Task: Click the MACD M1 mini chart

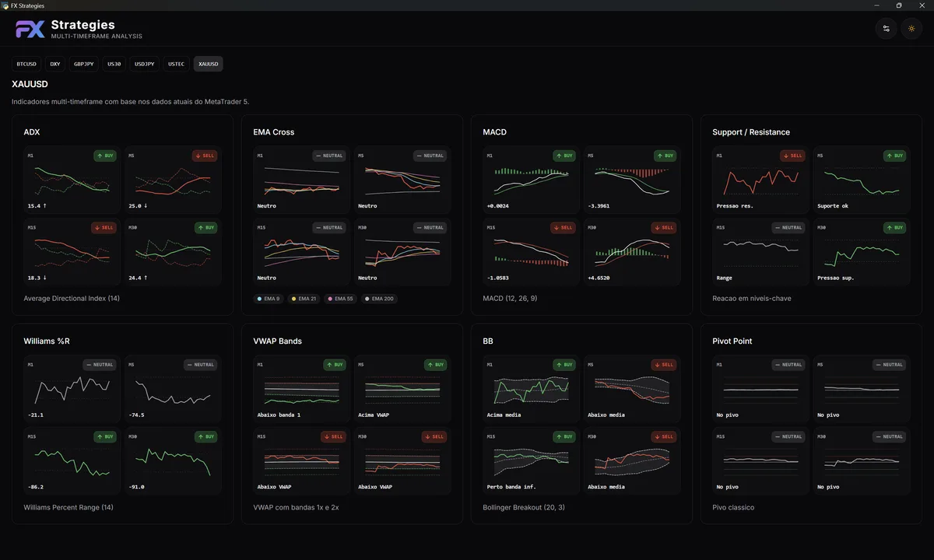Action: (529, 180)
